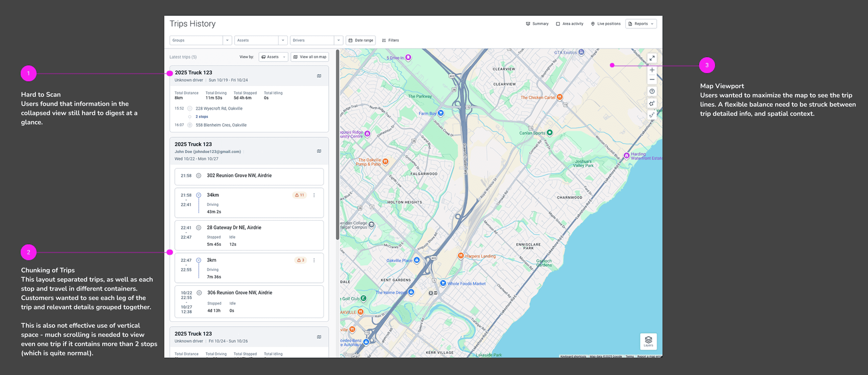Zoom in on the map
The image size is (868, 375).
tap(652, 70)
